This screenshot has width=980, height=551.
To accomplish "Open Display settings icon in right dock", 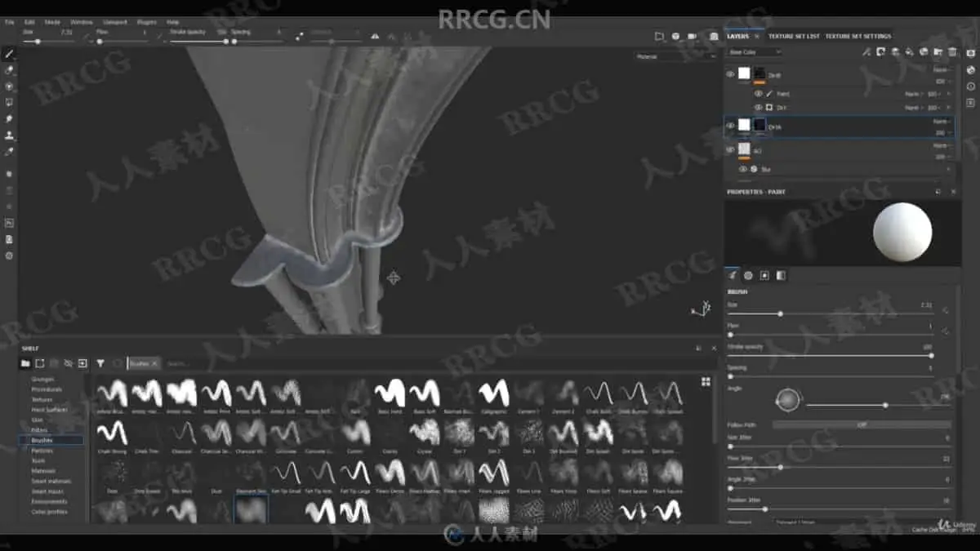I will [971, 54].
